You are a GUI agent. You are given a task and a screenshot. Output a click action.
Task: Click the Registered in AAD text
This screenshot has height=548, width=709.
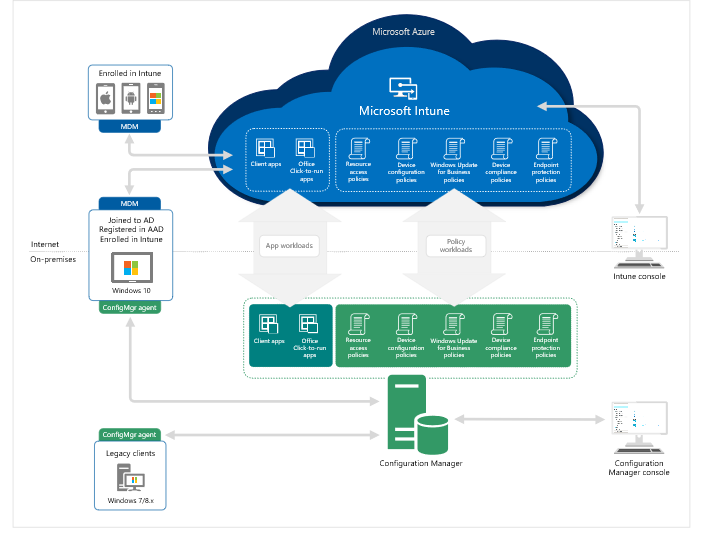pyautogui.click(x=131, y=230)
